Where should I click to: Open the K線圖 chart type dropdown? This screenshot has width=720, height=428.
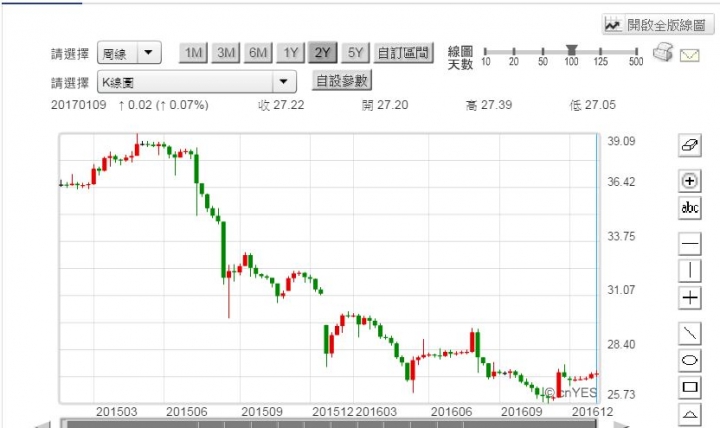[x=197, y=82]
